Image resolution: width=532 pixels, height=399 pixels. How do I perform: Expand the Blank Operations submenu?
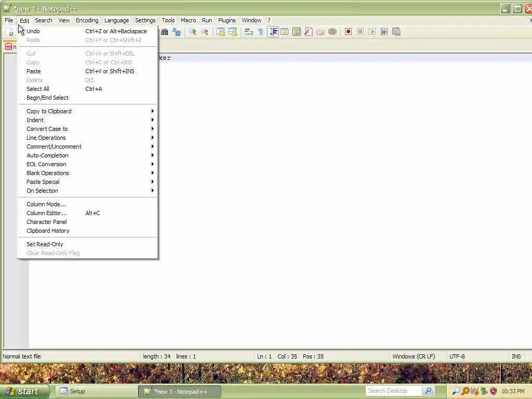tap(88, 173)
